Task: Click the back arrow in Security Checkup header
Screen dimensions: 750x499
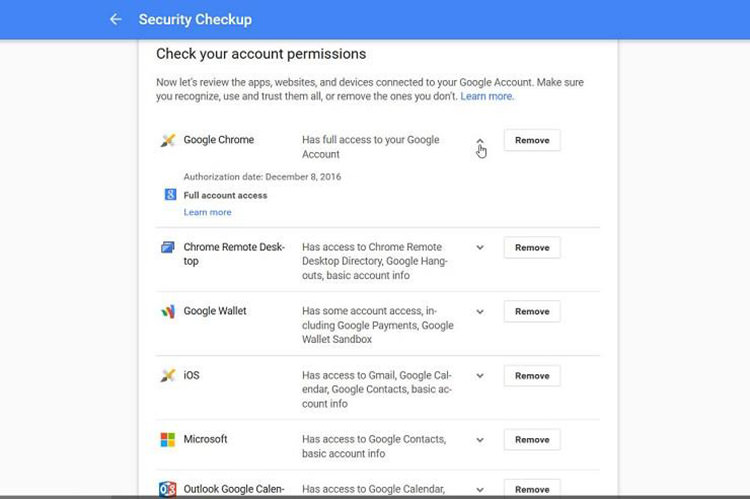Action: pos(116,19)
